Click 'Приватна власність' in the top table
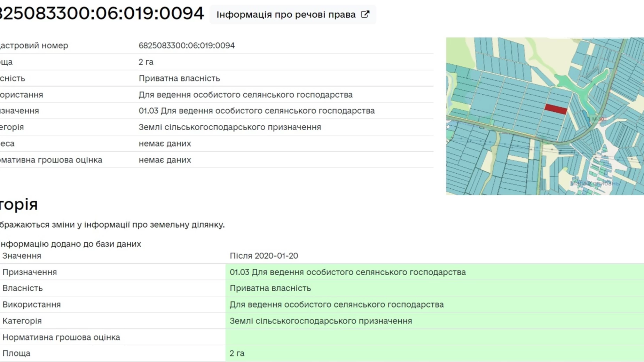 coord(179,78)
